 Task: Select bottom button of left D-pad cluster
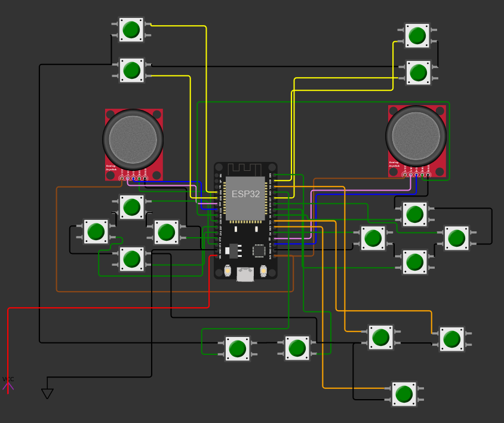131,259
